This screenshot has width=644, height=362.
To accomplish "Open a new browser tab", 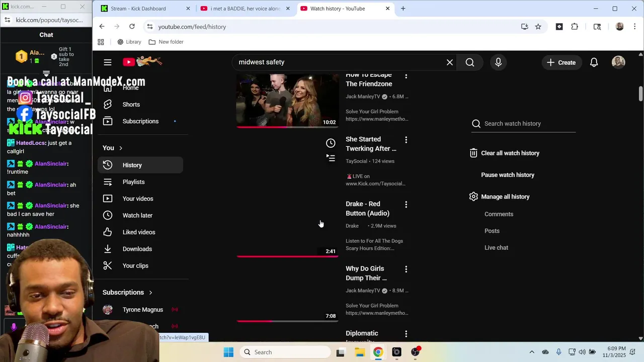I will click(403, 9).
